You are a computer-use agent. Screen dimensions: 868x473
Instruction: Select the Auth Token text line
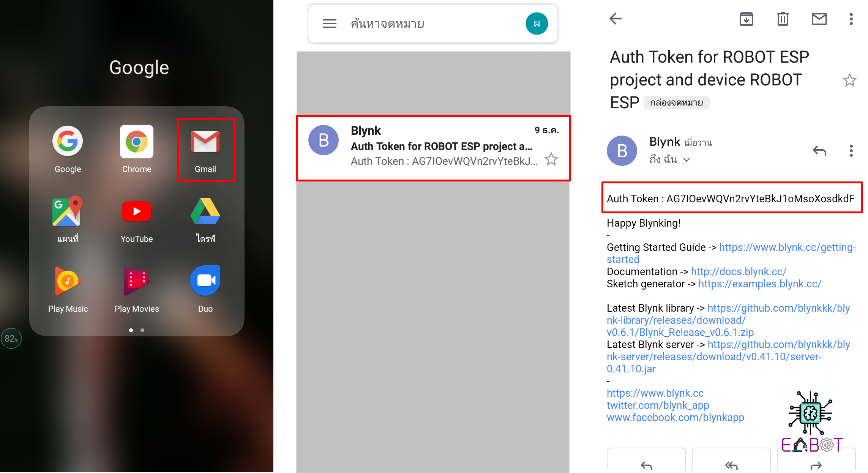tap(730, 199)
